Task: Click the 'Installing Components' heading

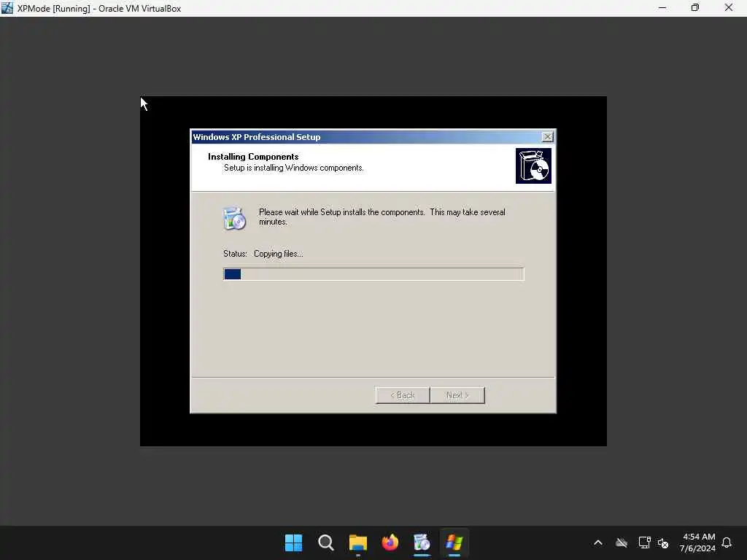Action: (x=253, y=157)
